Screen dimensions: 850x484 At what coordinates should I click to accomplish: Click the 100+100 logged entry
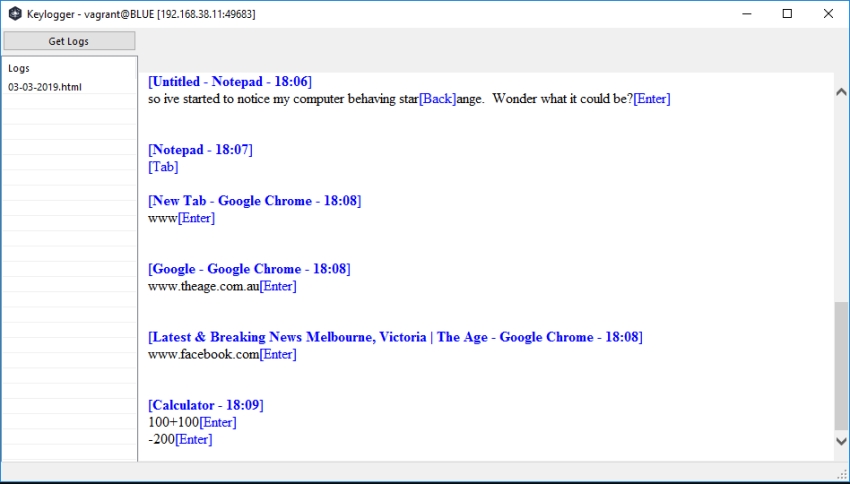point(173,422)
